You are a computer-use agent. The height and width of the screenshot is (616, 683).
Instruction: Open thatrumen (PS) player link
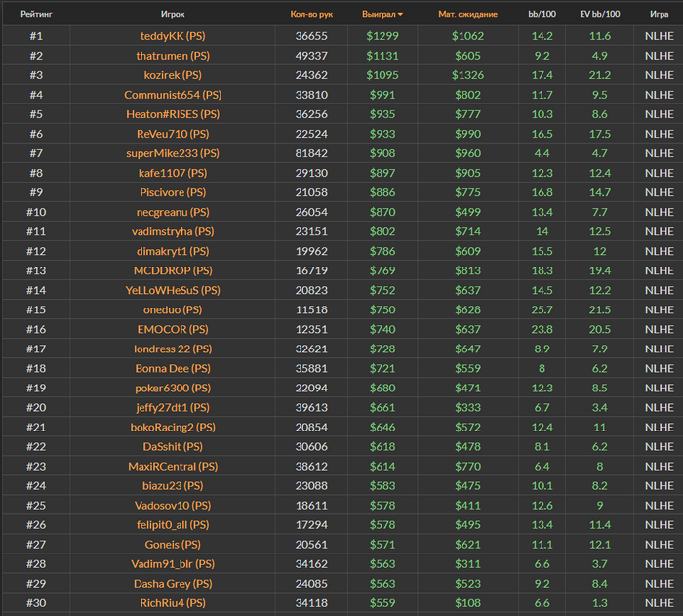tap(173, 56)
